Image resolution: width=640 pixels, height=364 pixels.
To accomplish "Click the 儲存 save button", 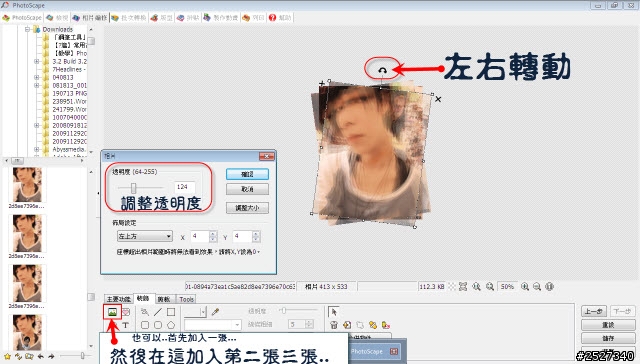I will pyautogui.click(x=608, y=338).
